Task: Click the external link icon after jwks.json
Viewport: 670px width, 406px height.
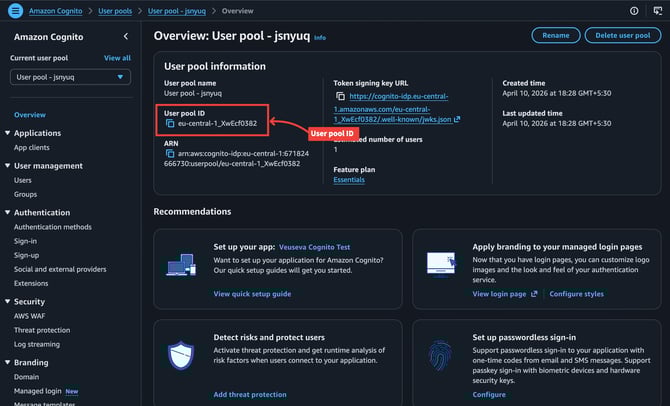Action: click(457, 119)
